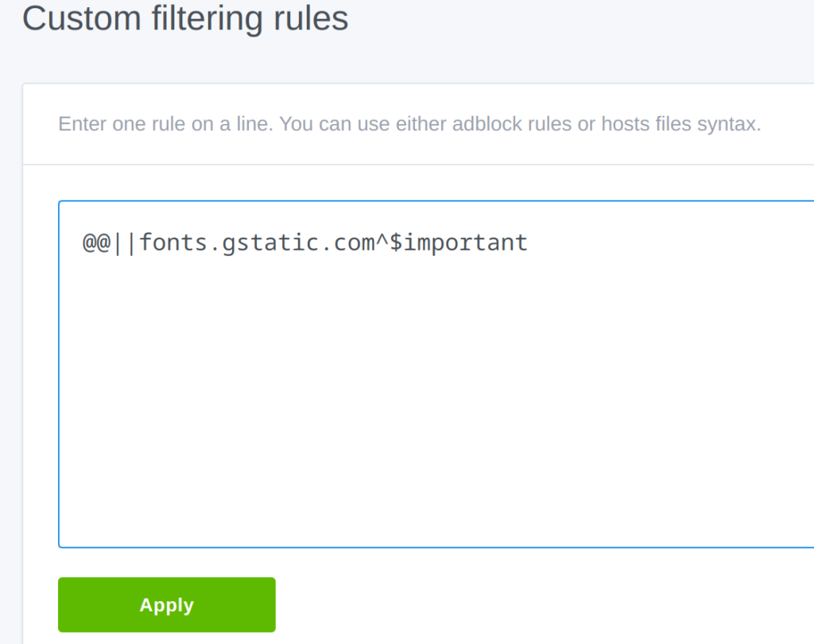Click the fonts.gstatic.com rule line
This screenshot has width=814, height=644.
pos(305,242)
